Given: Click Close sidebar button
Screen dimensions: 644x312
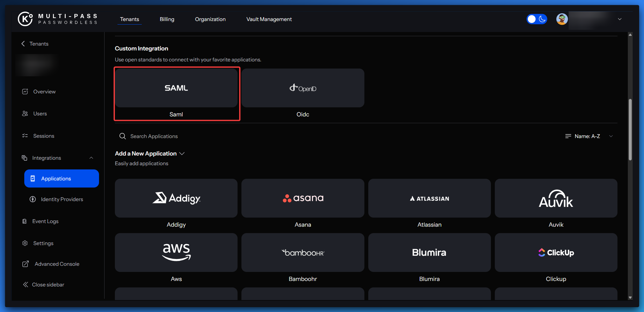Looking at the screenshot, I should coord(44,285).
